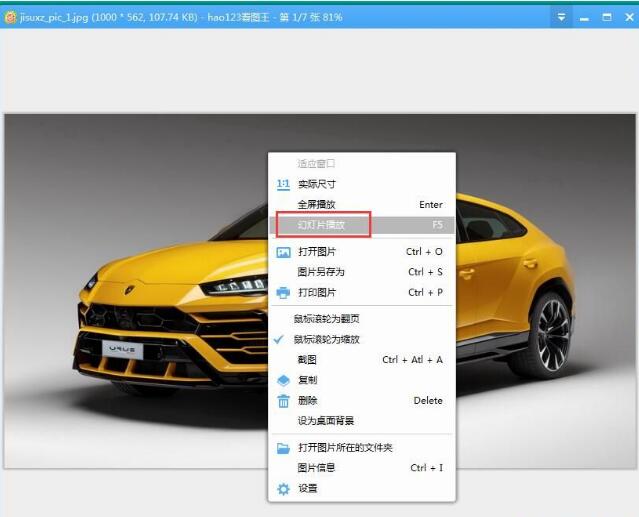Screen dimensions: 639x517
Task: Select 打开图片 text label
Action: 317,252
